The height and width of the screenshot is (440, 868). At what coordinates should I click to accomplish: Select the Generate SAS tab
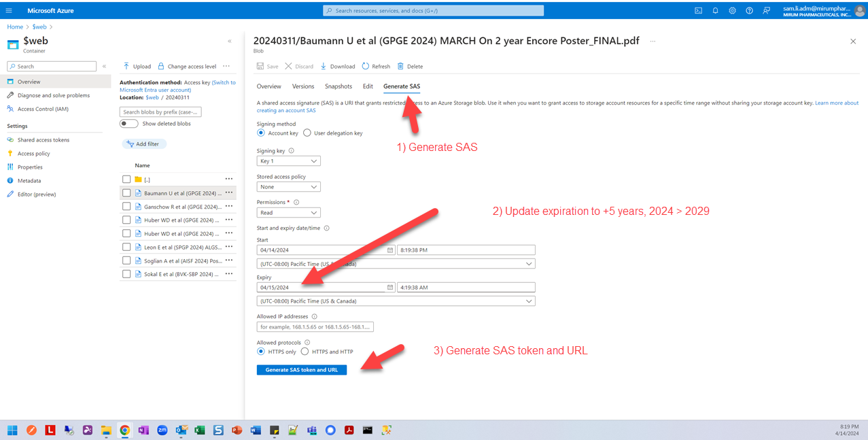point(402,86)
